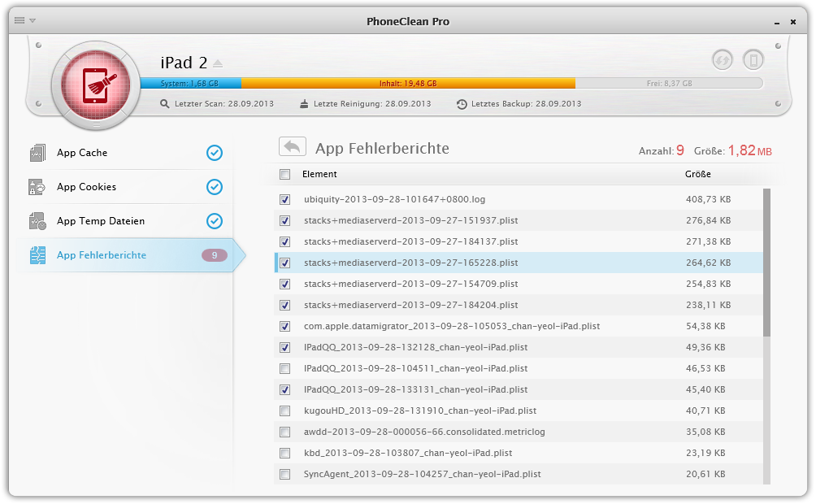Viewport: 816px width, 504px height.
Task: Check the IPadQQ 104511 plist checkbox
Action: (284, 368)
